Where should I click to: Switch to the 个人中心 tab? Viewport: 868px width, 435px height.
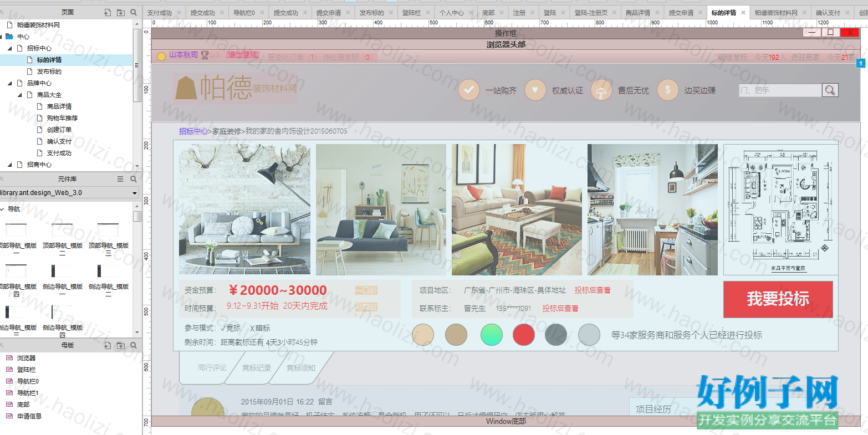coord(452,13)
